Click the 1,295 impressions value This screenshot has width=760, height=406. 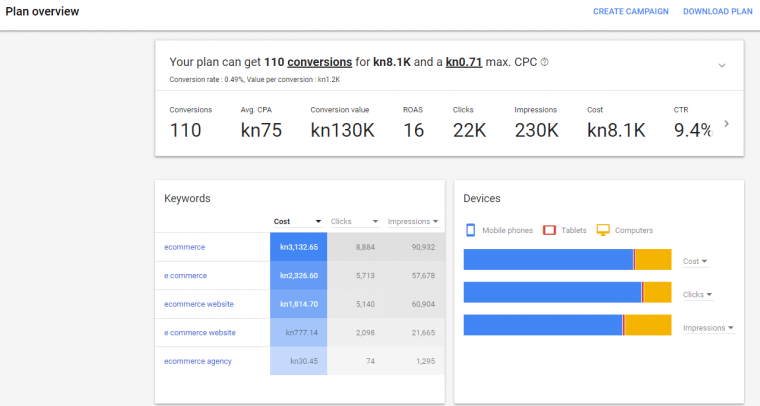(426, 361)
